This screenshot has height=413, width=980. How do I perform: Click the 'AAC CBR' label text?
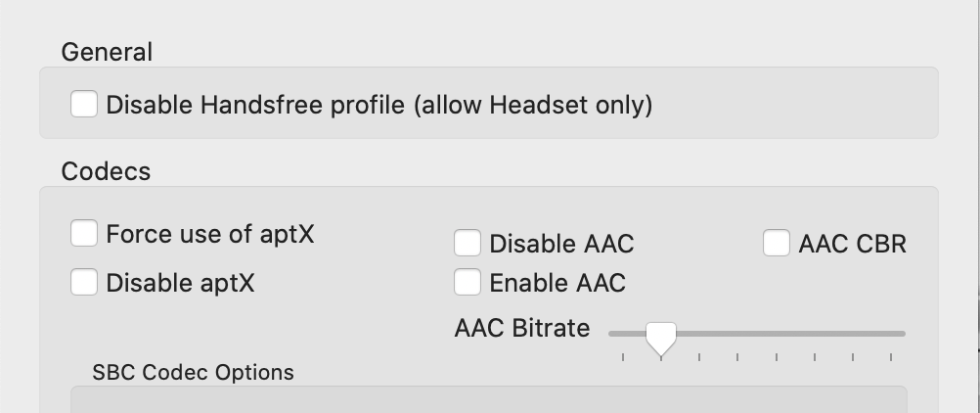pyautogui.click(x=852, y=243)
